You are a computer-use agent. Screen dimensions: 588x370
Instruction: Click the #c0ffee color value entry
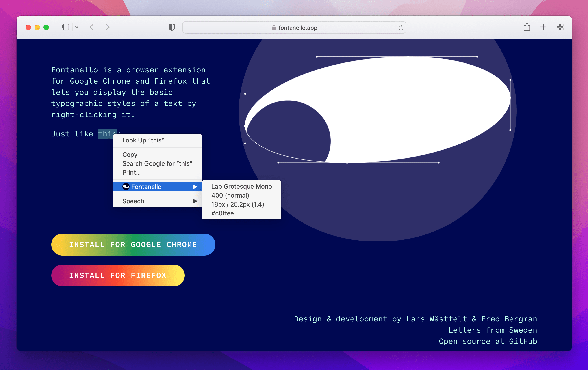pyautogui.click(x=222, y=213)
